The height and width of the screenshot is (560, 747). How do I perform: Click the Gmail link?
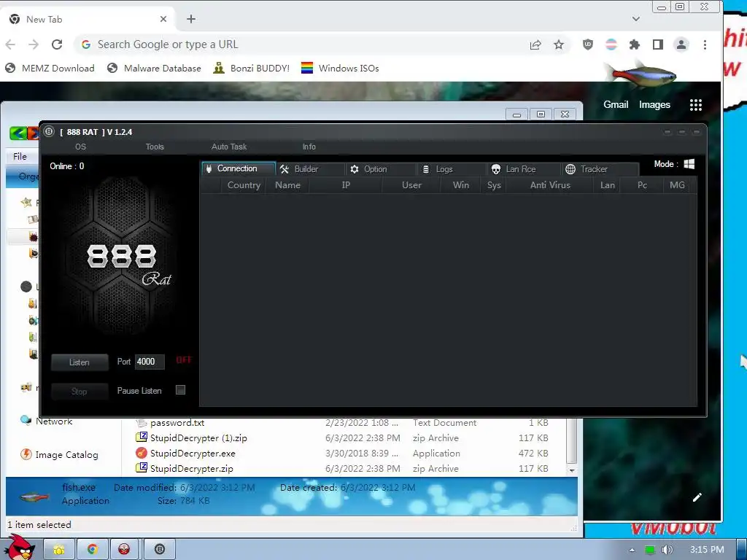point(616,104)
